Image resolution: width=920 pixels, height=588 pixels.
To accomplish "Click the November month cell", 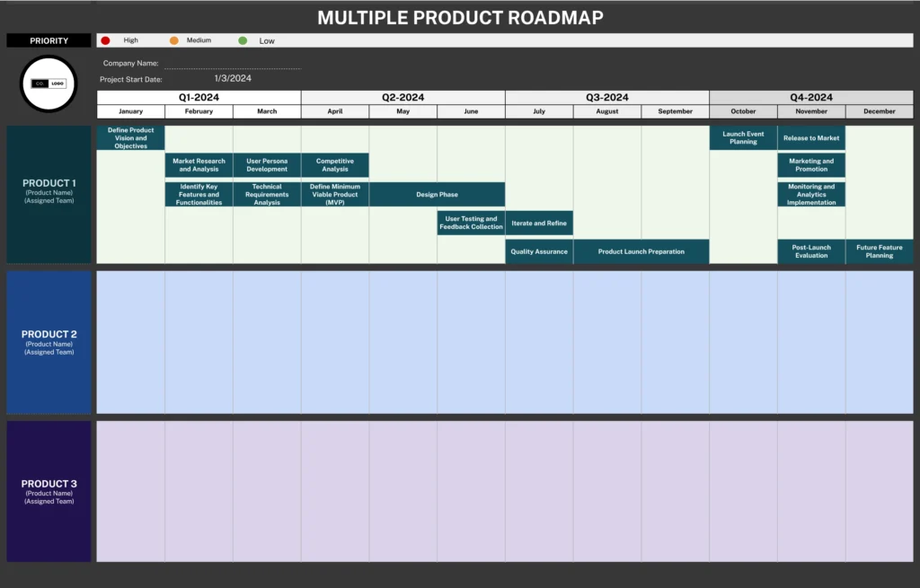I will pos(811,111).
